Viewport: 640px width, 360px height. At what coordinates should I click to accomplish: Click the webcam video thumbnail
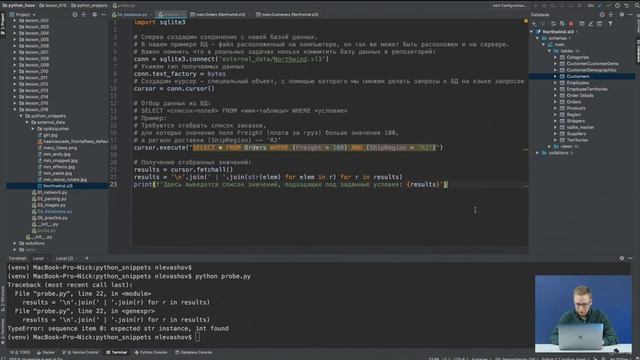coord(583,314)
